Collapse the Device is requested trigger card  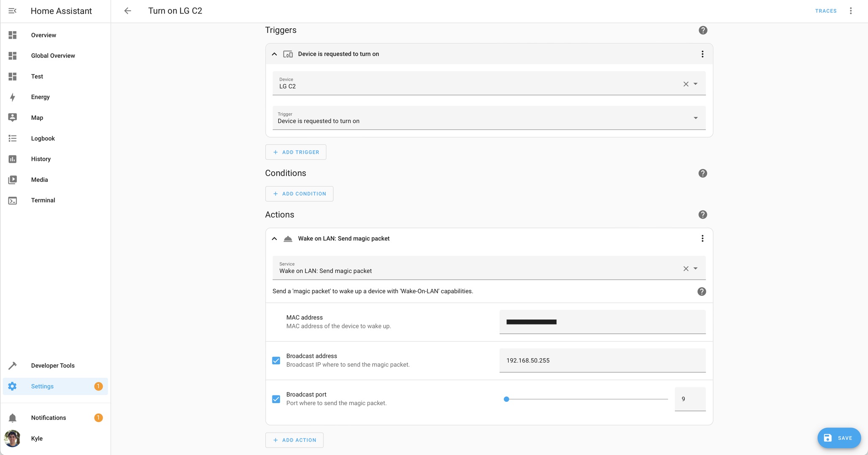click(274, 54)
